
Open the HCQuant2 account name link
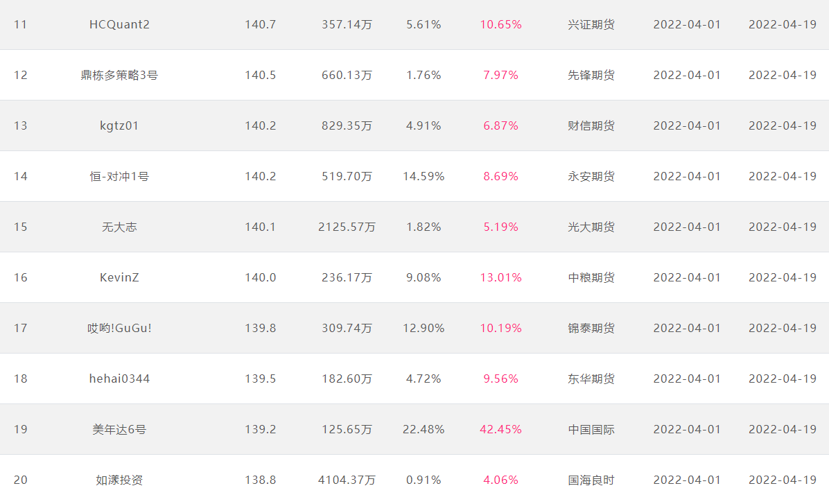(x=119, y=25)
